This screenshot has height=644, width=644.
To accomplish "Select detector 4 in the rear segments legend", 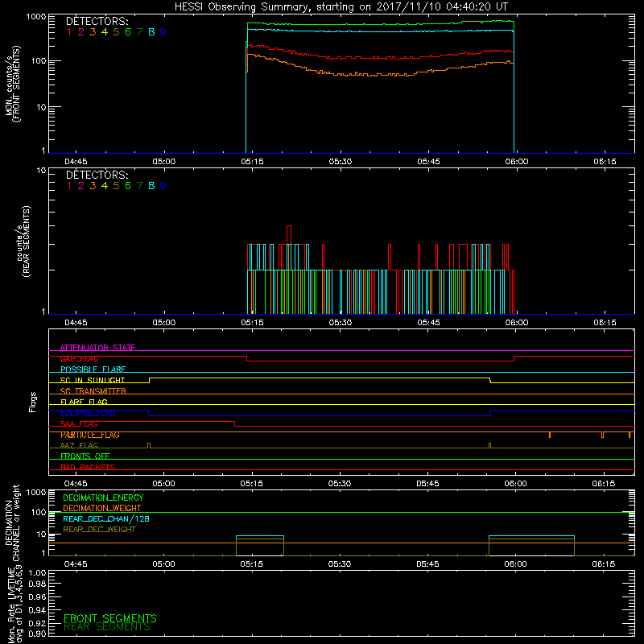I will (105, 186).
